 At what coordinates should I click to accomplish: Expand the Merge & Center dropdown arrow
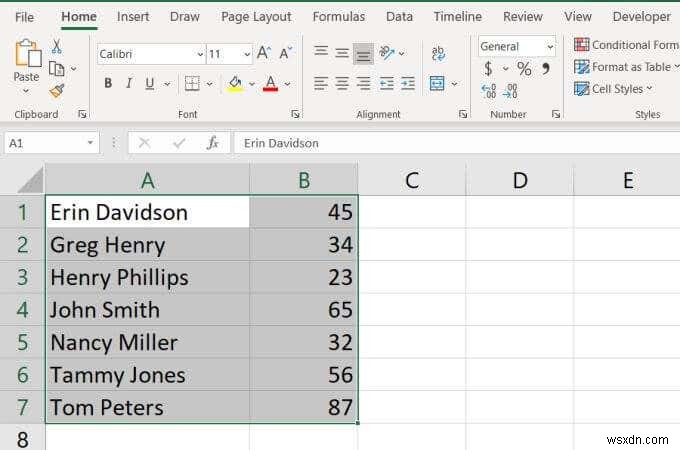[x=454, y=83]
